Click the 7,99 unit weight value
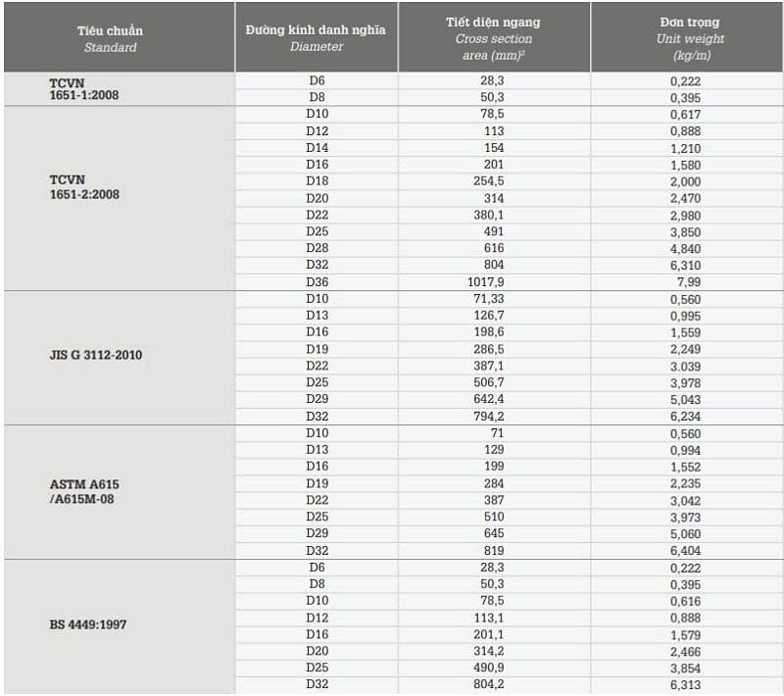The height and width of the screenshot is (696, 784). pos(690,282)
